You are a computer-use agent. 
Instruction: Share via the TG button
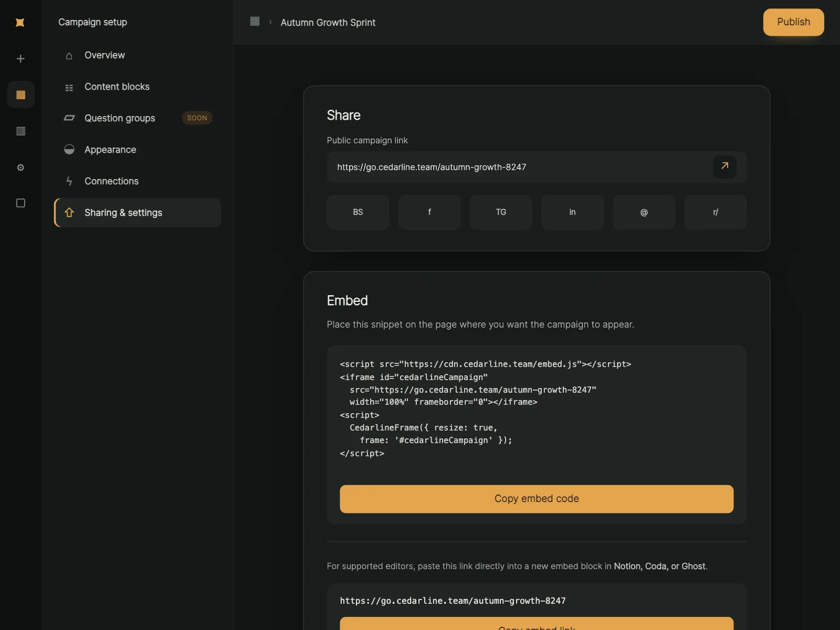[x=501, y=212]
